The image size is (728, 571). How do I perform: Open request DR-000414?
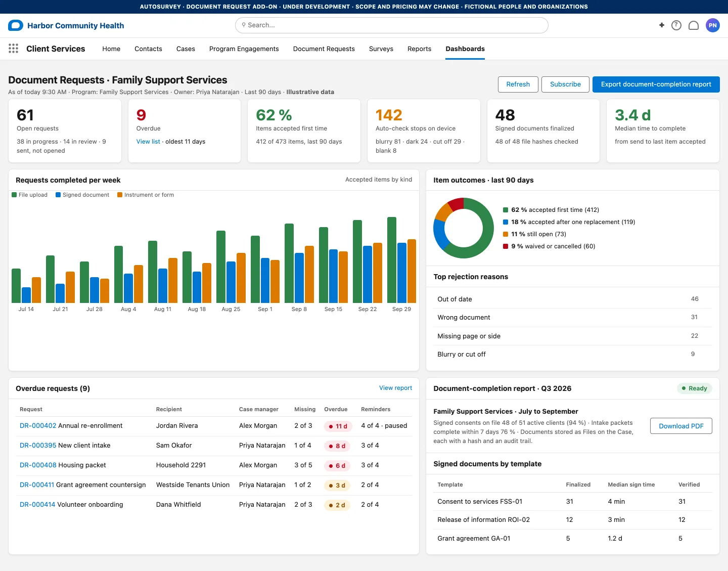(x=37, y=505)
